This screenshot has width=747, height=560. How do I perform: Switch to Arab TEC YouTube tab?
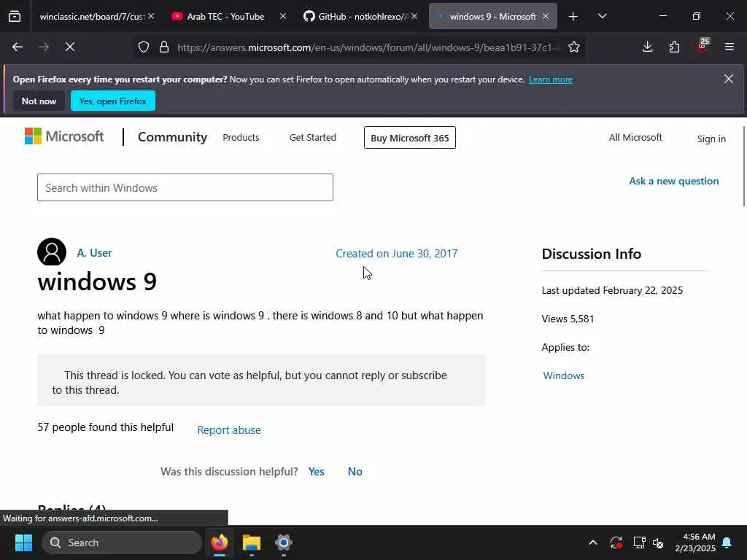click(x=225, y=17)
